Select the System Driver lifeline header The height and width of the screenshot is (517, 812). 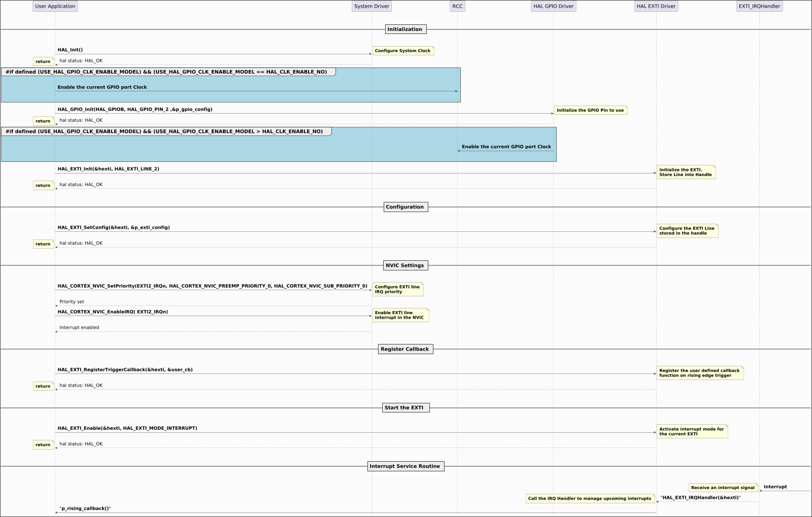click(371, 6)
